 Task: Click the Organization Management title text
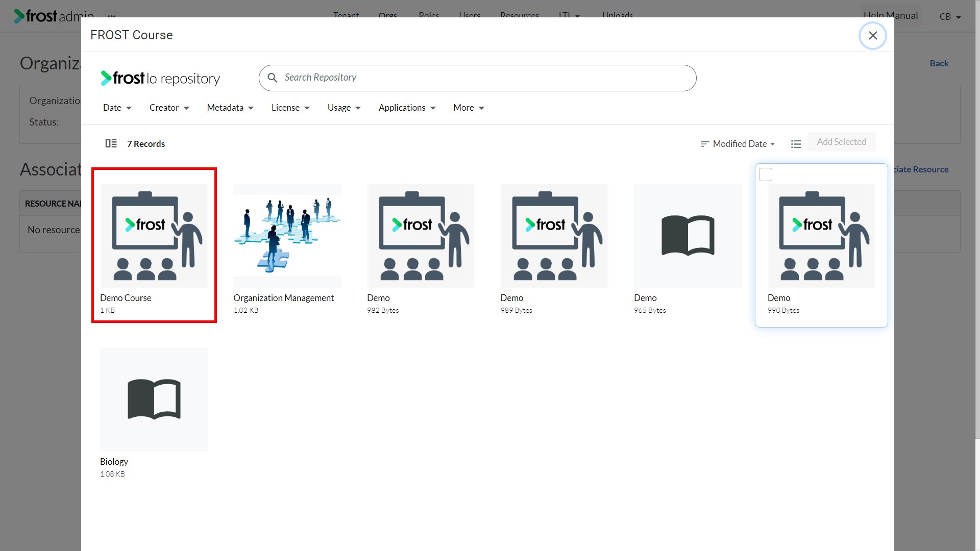[283, 298]
